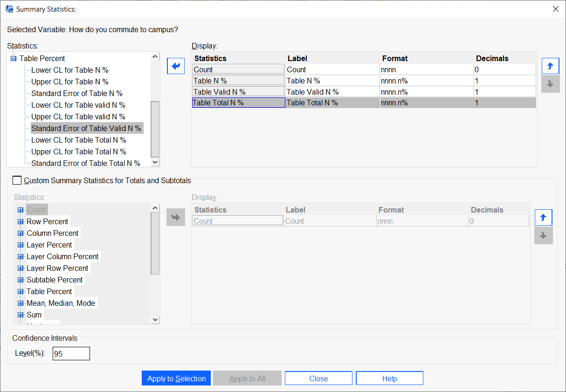Click blue arrow to move statistic to Display

click(176, 66)
